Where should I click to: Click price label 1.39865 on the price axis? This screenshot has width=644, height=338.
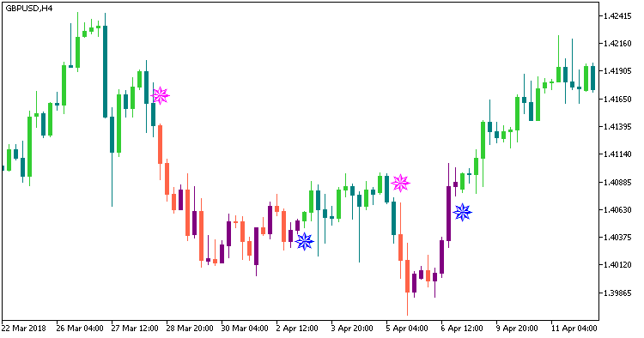tap(617, 293)
